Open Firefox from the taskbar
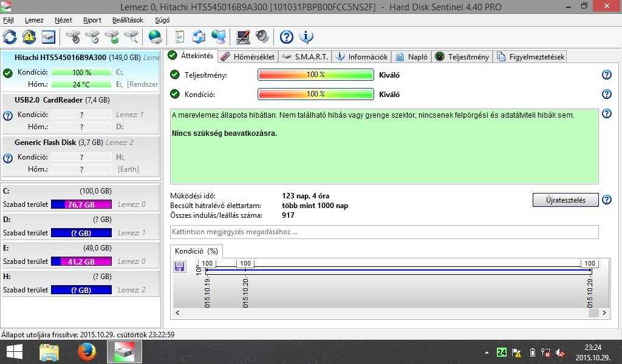Screen dimensions: 622x364 pos(86,352)
